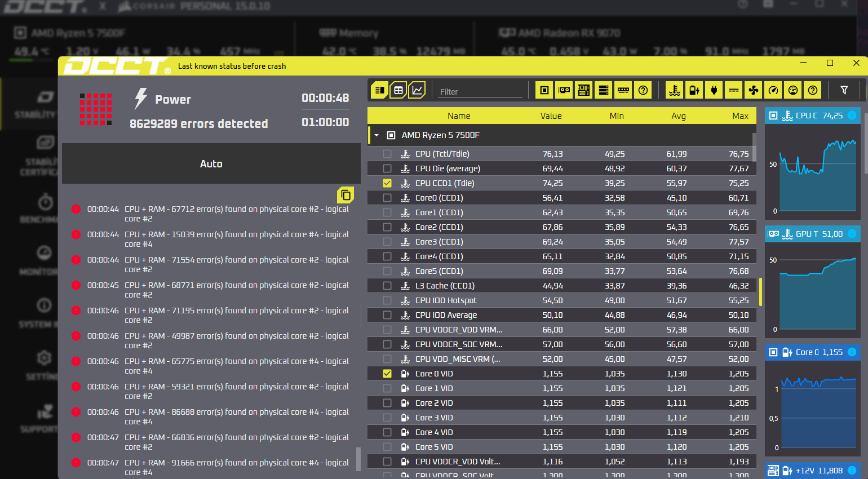Screen dimensions: 868x479
Task: Toggle unknown reading type question icon
Action: point(812,90)
